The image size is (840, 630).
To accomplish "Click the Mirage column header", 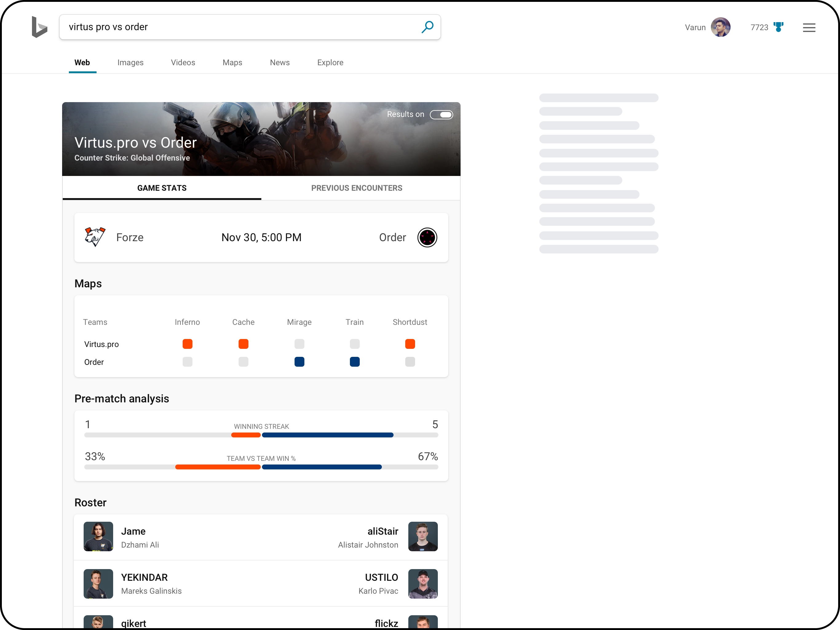I will coord(299,322).
